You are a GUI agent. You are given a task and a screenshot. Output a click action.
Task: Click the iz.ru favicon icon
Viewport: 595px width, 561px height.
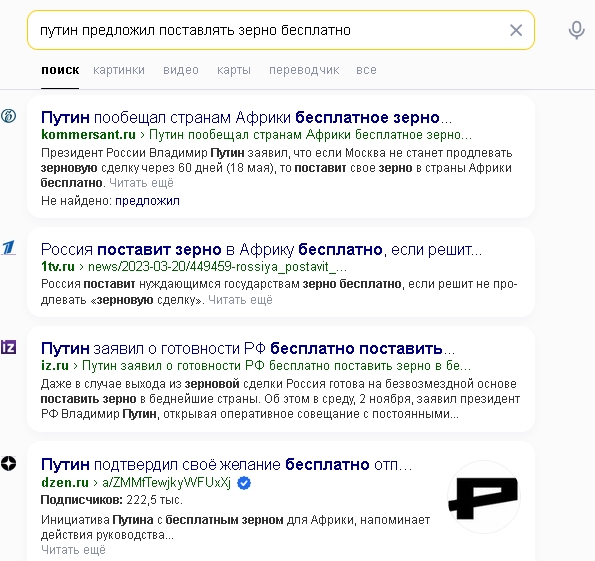click(x=8, y=347)
